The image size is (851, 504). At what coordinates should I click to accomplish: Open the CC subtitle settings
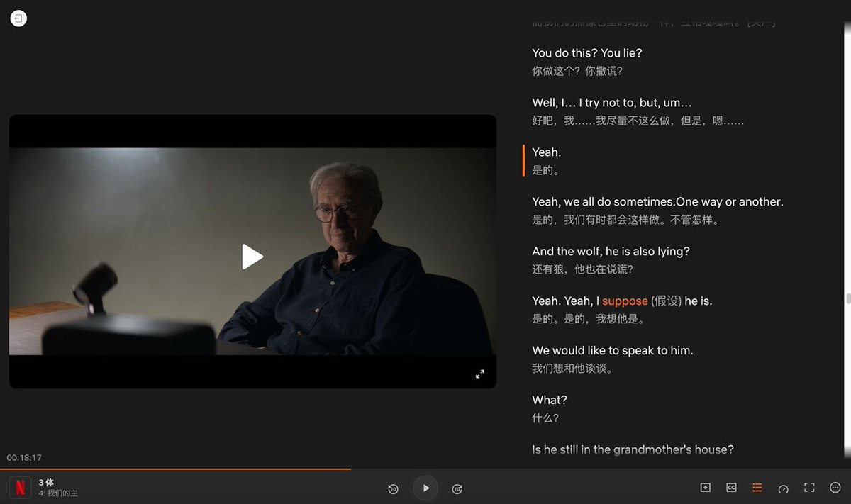[731, 488]
